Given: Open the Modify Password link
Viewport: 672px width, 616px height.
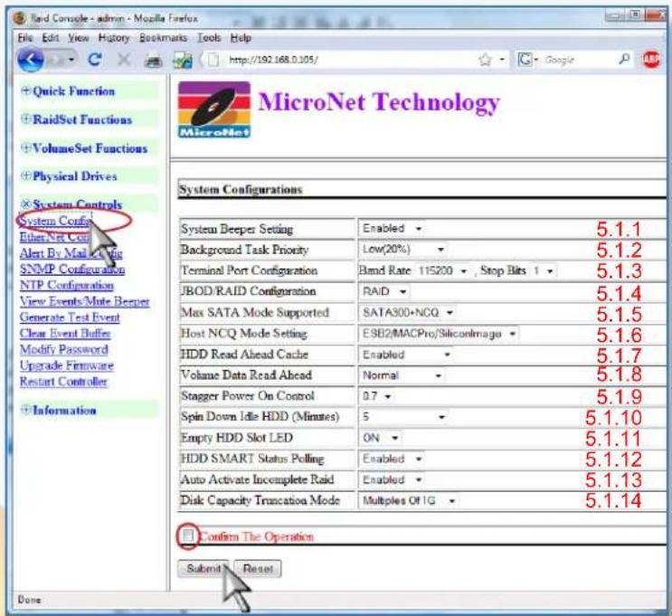Looking at the screenshot, I should 63,349.
